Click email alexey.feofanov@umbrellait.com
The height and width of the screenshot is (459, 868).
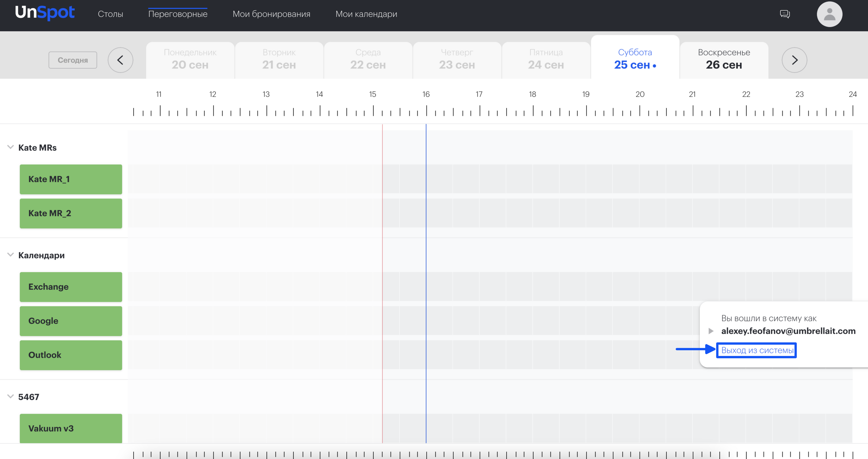click(x=788, y=331)
